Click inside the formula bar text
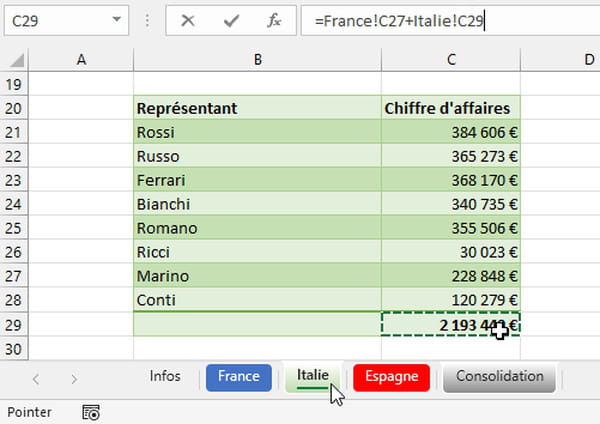This screenshot has height=424, width=600. [399, 21]
